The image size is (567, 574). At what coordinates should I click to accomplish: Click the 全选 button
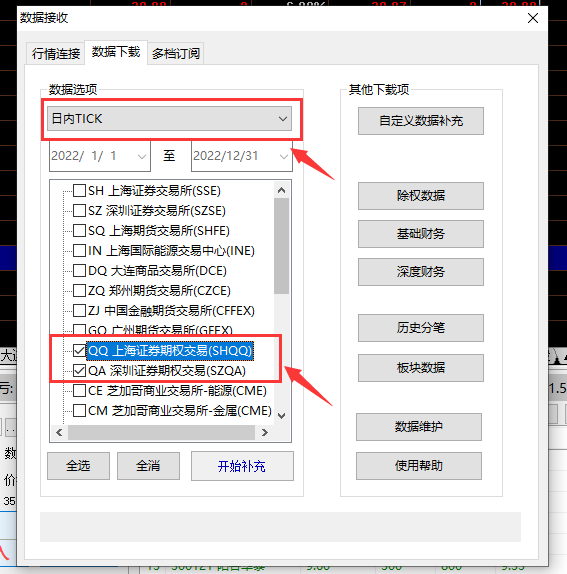78,466
